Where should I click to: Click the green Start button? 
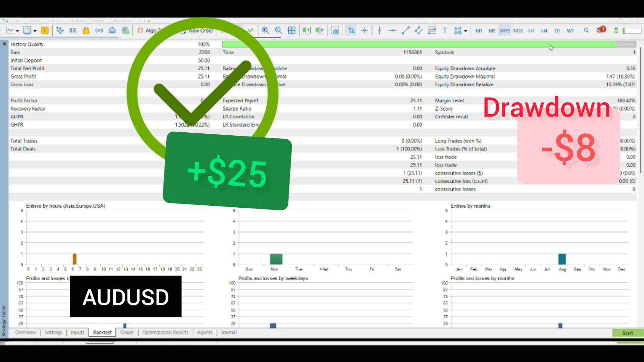[x=628, y=333]
